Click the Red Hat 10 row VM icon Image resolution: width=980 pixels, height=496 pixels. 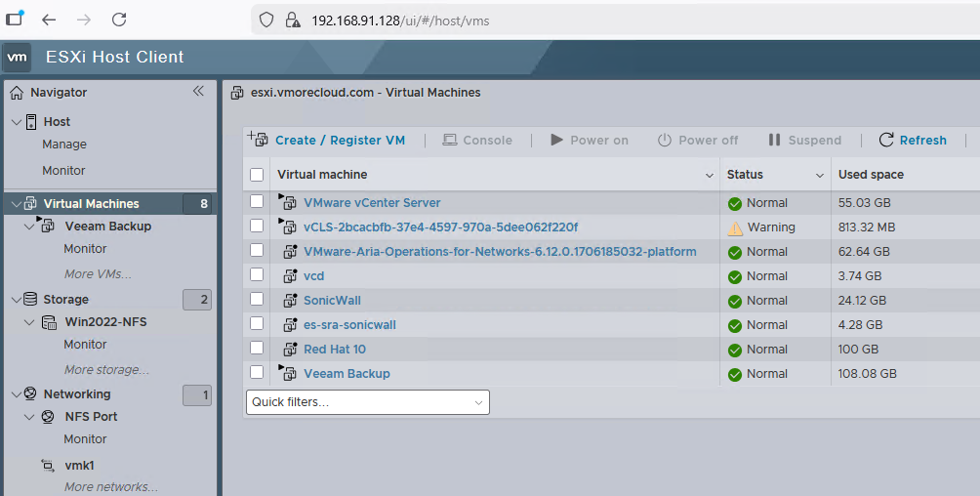290,349
